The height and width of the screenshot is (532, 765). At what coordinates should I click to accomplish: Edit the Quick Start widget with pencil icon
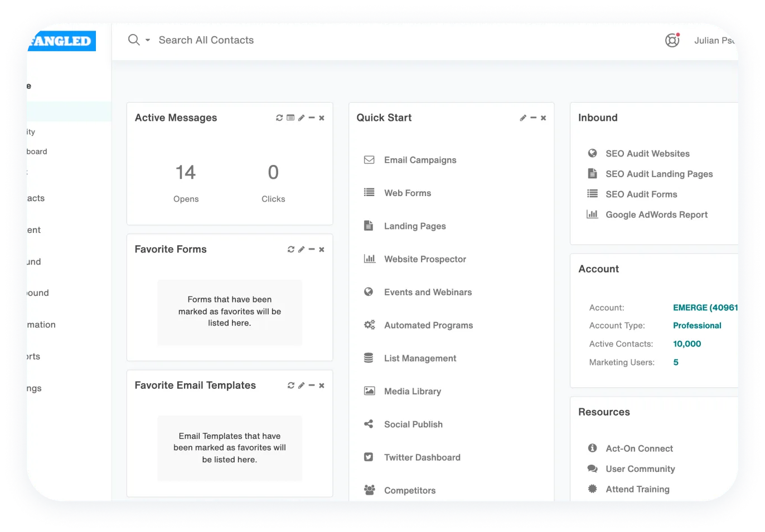(522, 118)
